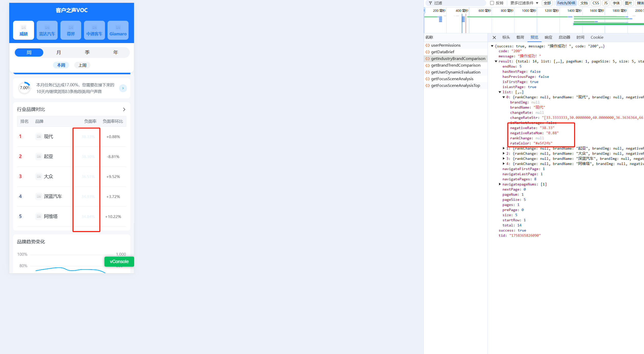This screenshot has width=644, height=354.
Task: Click the 阿维塔 brand logo placeholder
Action: [39, 216]
